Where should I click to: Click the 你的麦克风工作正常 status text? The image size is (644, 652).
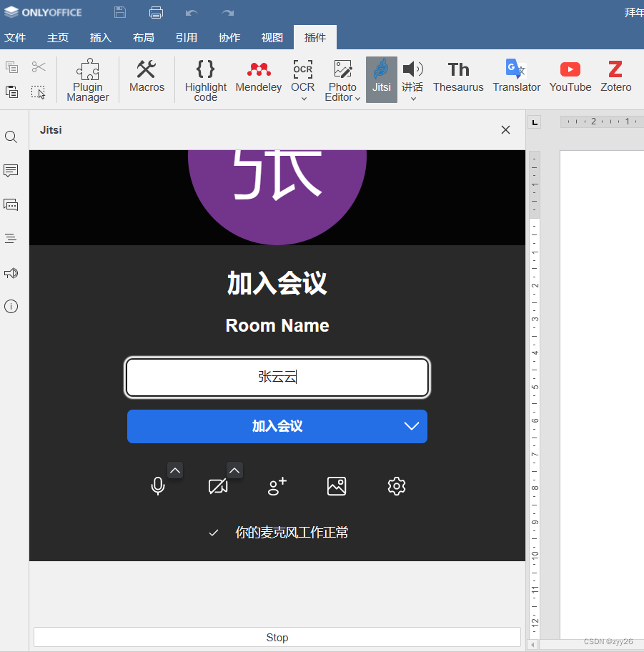click(x=292, y=532)
